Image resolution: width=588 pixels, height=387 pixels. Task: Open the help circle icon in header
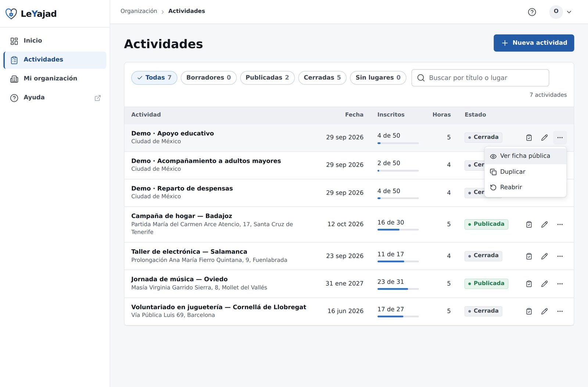[x=532, y=12]
